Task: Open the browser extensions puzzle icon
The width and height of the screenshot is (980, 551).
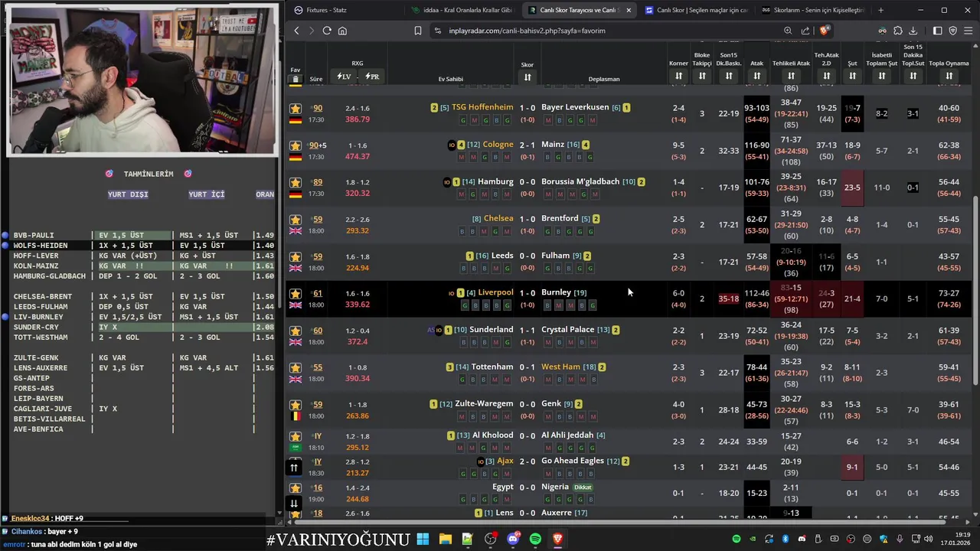Action: click(x=898, y=31)
